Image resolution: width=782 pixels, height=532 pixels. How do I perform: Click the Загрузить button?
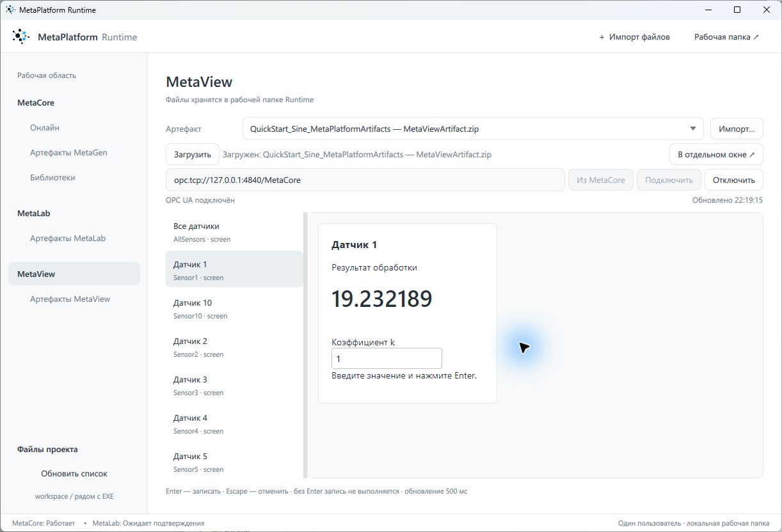(x=193, y=154)
